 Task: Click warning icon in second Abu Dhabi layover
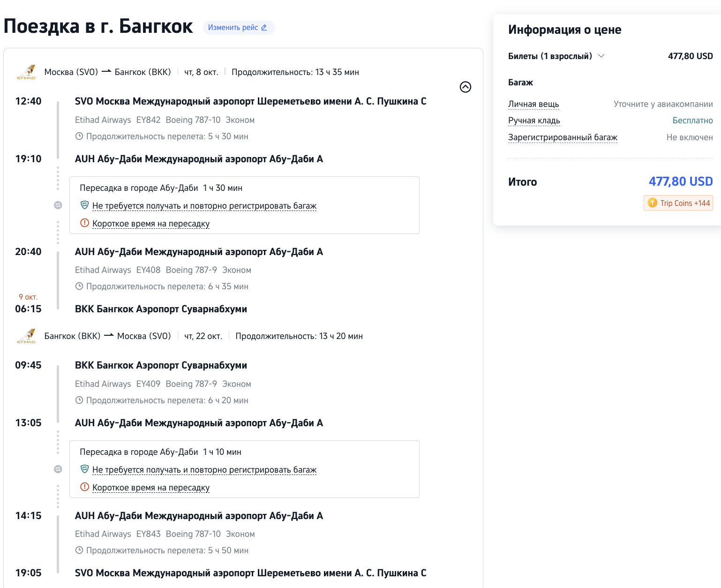click(x=85, y=487)
